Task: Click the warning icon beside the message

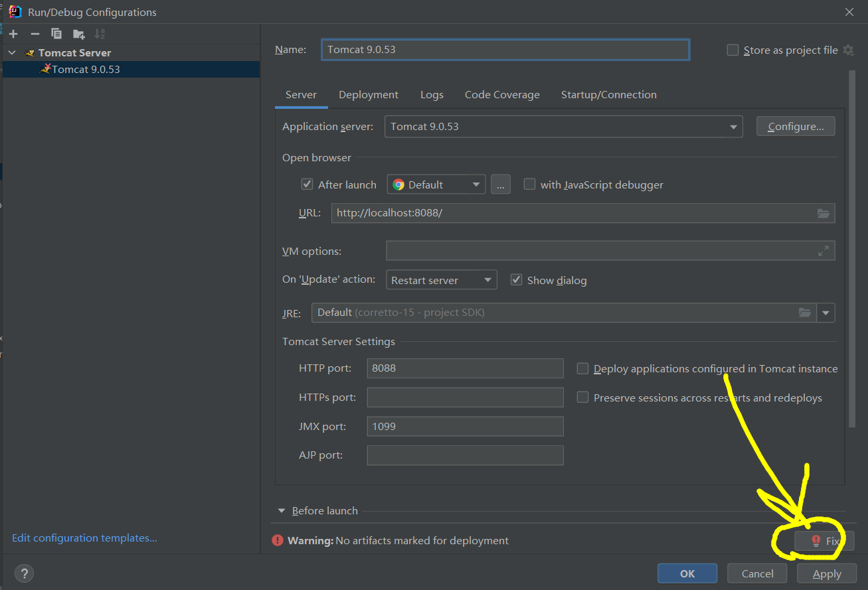Action: [278, 541]
